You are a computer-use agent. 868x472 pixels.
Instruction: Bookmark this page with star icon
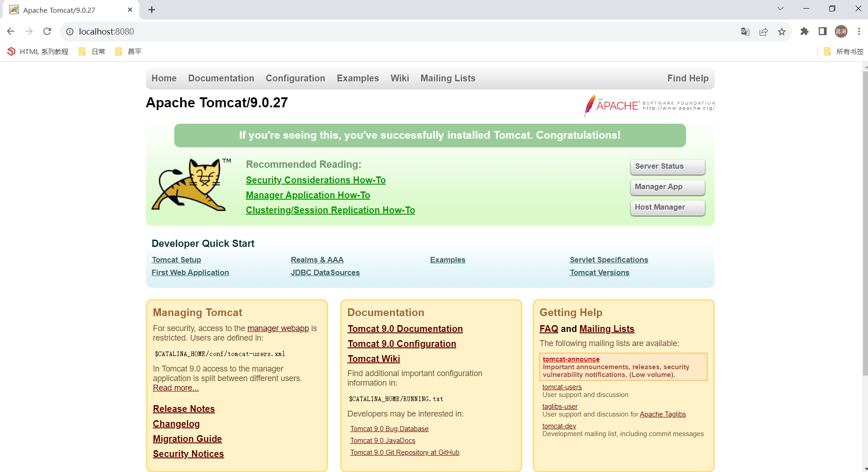pos(782,31)
